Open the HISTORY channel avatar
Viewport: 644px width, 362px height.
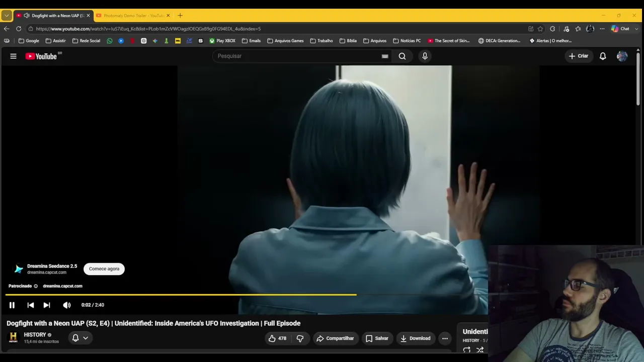(x=14, y=338)
